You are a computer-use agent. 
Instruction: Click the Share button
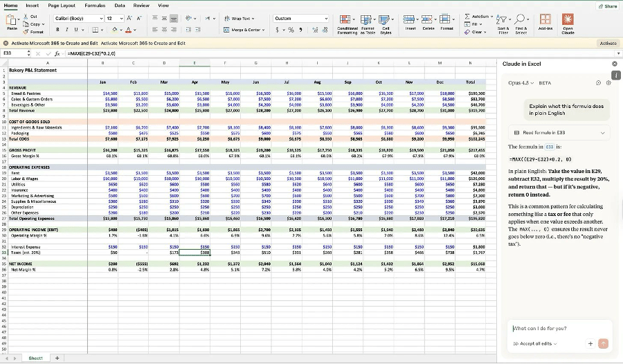point(607,6)
